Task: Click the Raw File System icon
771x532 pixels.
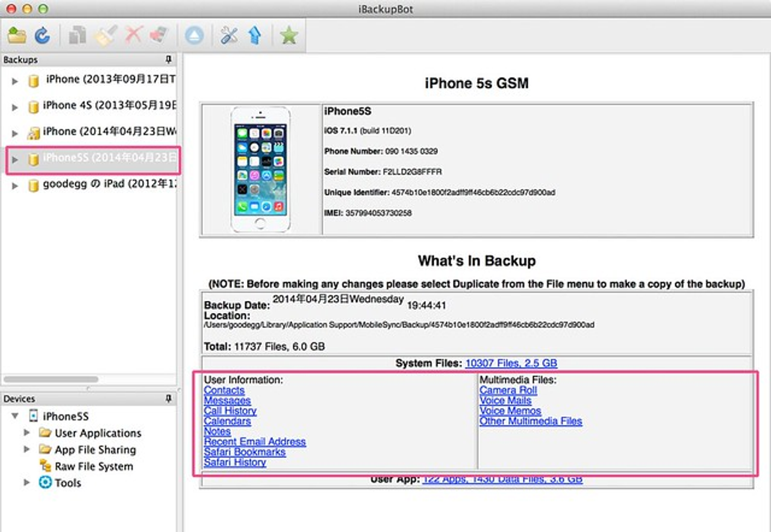Action: click(45, 466)
